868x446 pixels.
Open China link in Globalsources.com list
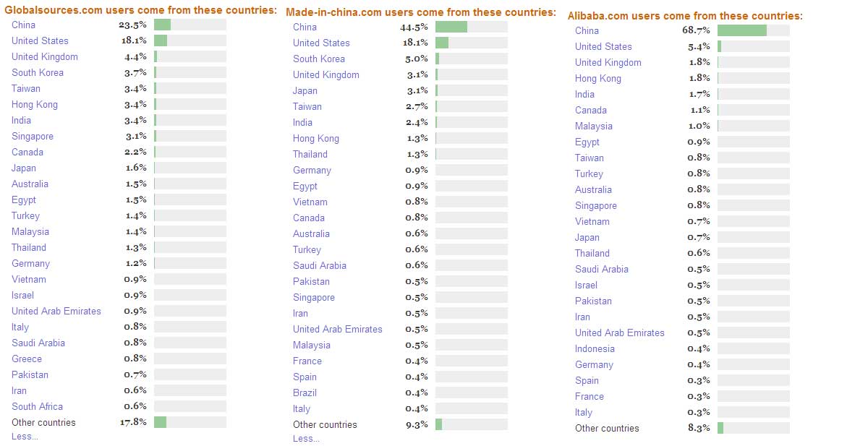point(23,25)
